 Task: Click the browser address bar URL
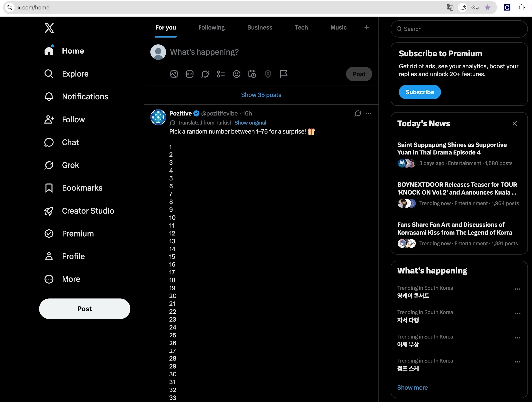[x=33, y=7]
